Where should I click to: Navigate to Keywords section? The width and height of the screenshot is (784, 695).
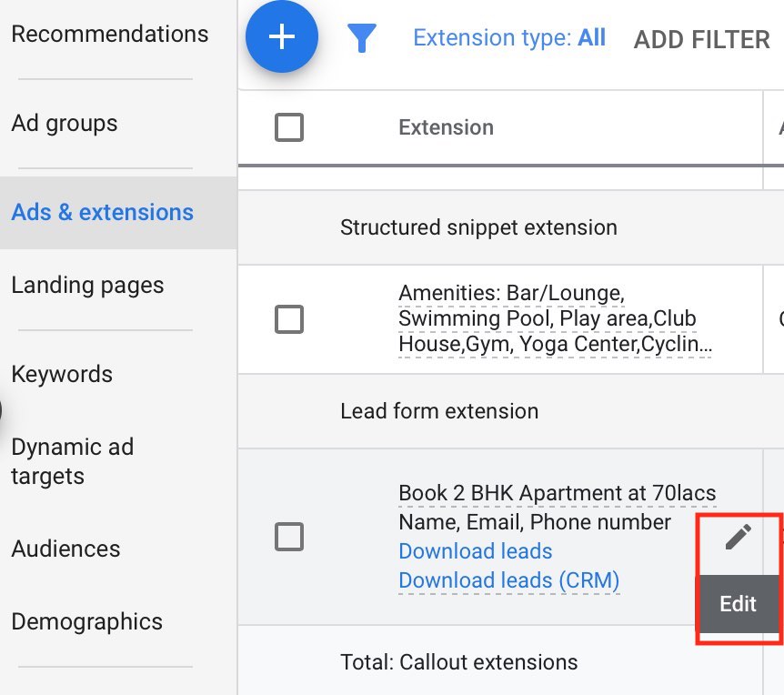pyautogui.click(x=61, y=374)
